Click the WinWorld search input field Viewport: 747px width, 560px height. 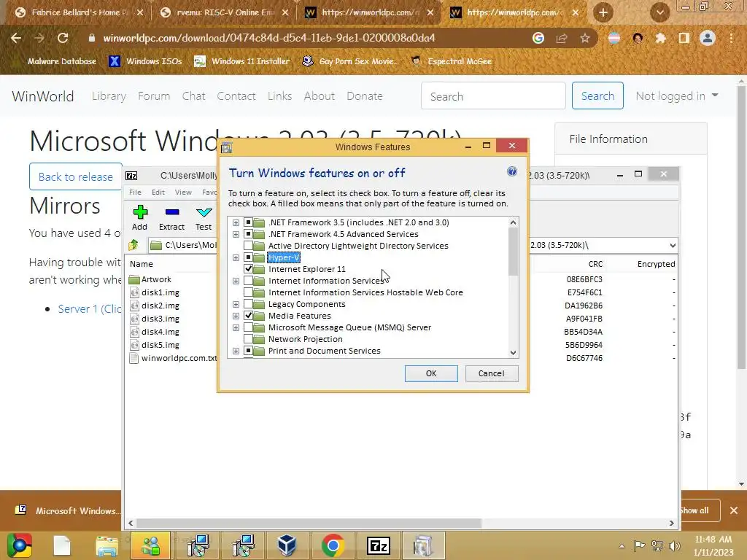[493, 96]
